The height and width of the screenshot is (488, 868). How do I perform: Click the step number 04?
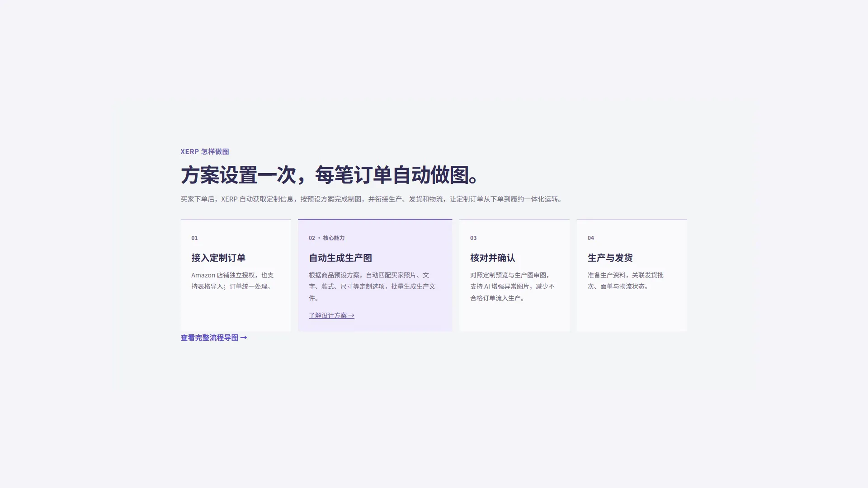591,238
